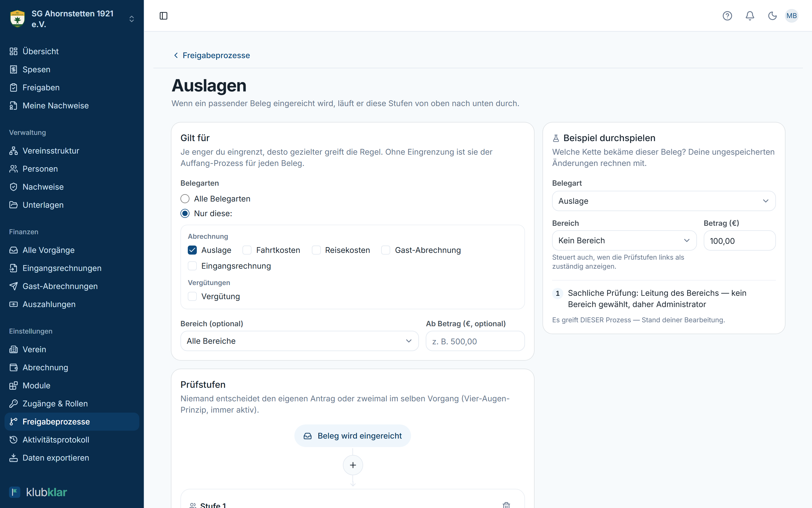Click the Zugänge & Rollen key icon
The height and width of the screenshot is (508, 812).
pos(14,404)
